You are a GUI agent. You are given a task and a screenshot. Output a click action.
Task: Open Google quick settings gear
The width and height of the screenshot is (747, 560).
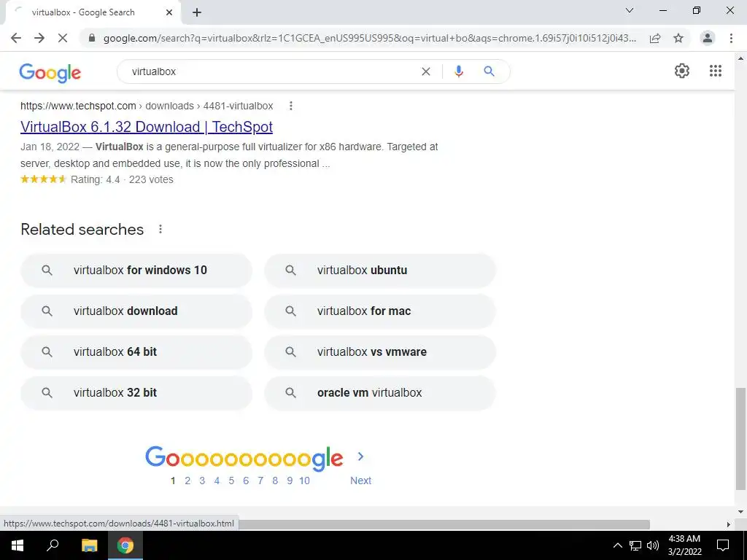682,71
